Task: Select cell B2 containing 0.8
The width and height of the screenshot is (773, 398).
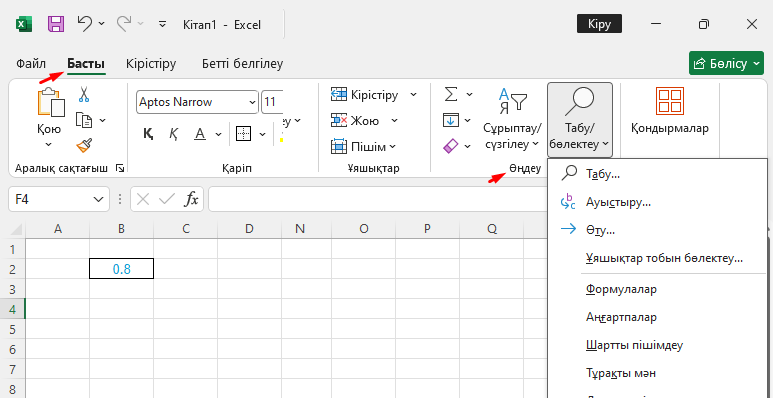Action: coord(121,269)
